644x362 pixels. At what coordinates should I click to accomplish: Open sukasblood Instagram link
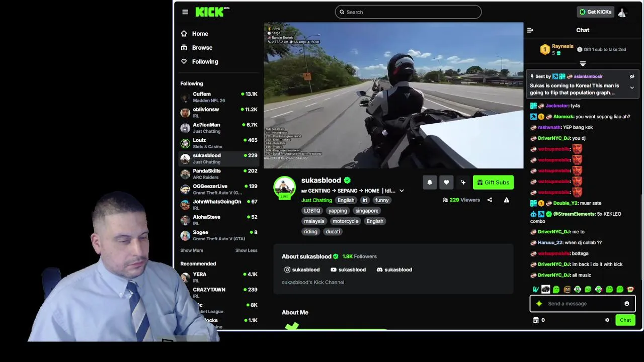[x=302, y=270]
